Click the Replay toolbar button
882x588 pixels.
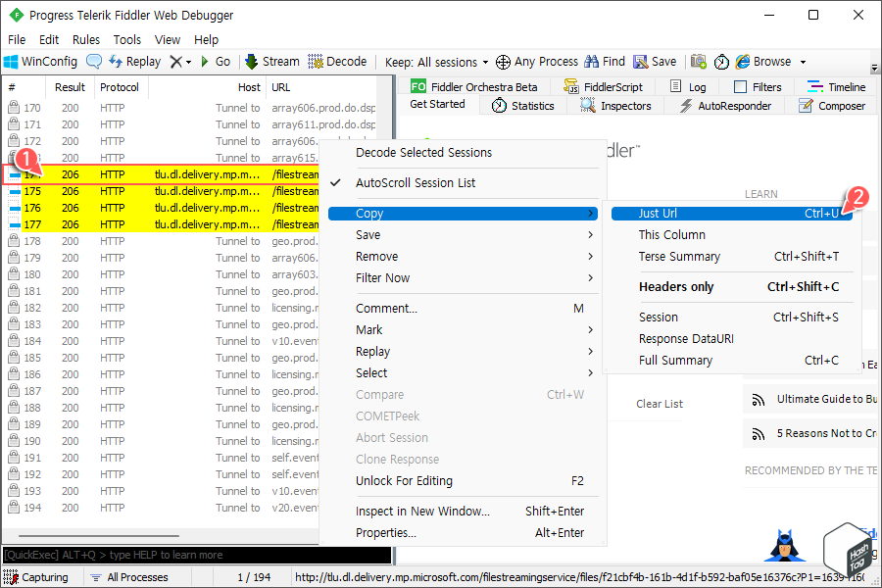[x=135, y=62]
